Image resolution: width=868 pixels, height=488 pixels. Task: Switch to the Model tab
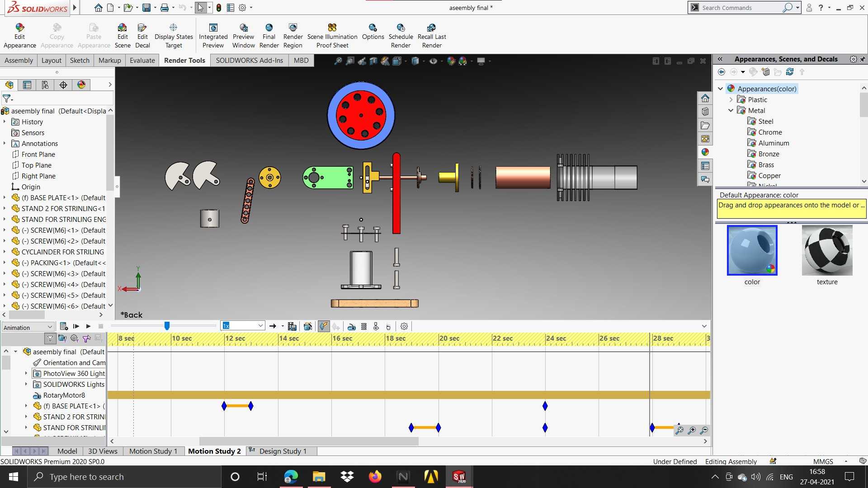(67, 451)
